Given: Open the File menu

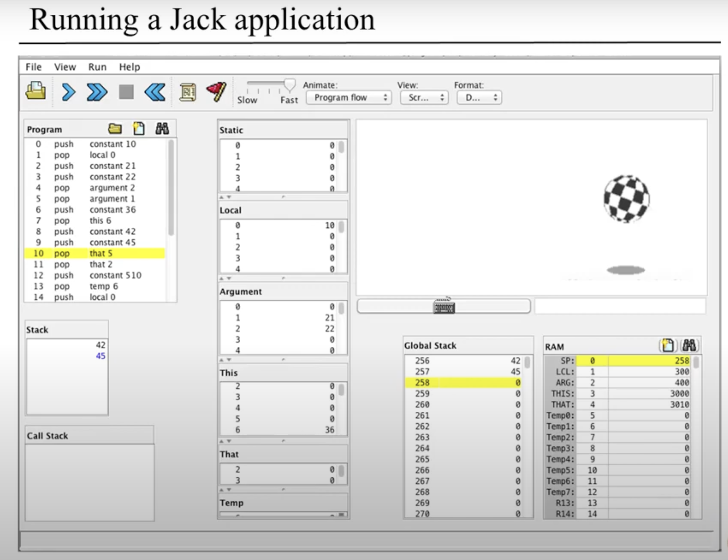Looking at the screenshot, I should [34, 67].
